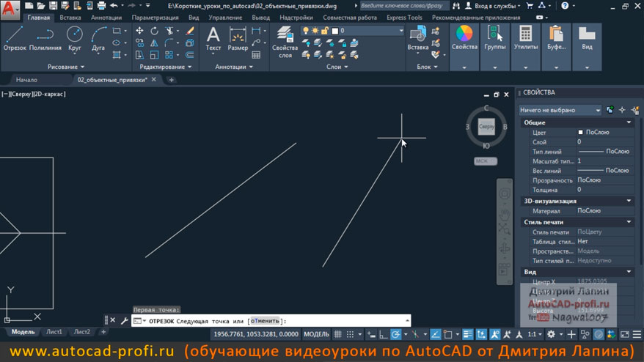This screenshot has height=362, width=644.
Task: Open Свойства слоя layer properties
Action: click(x=285, y=42)
